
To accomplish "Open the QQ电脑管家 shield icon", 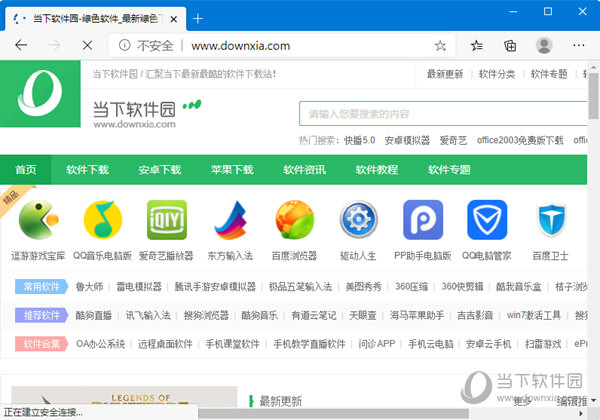I will pyautogui.click(x=487, y=220).
